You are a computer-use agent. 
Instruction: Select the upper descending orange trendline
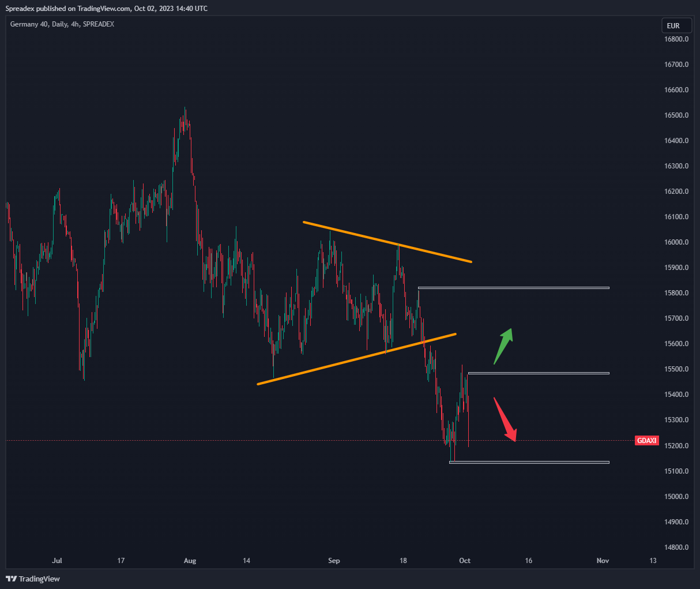pyautogui.click(x=387, y=242)
